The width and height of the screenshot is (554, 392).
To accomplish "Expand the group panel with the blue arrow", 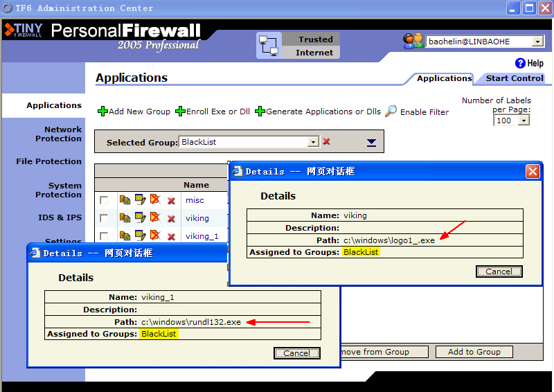I will point(371,143).
